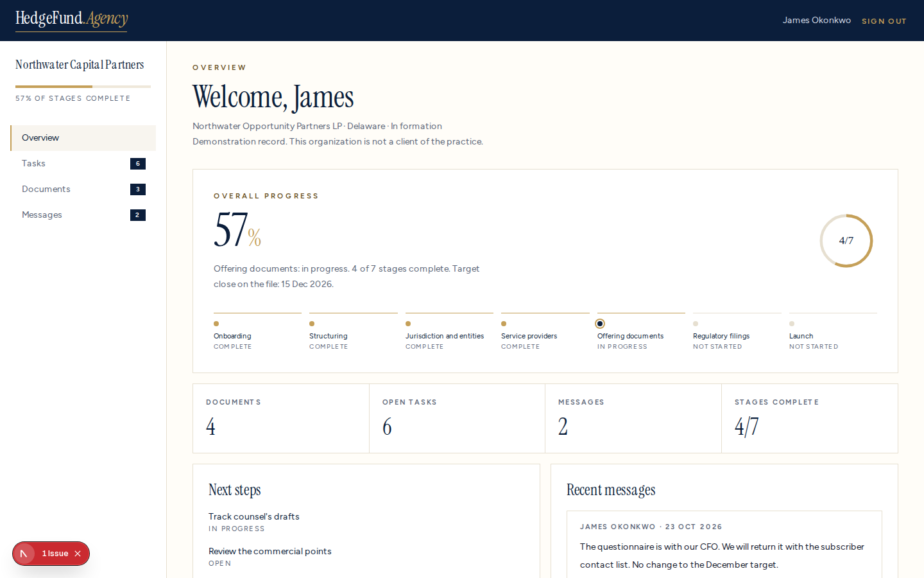Click the HedgeFund.Agency logo
This screenshot has height=578, width=924.
pyautogui.click(x=71, y=19)
